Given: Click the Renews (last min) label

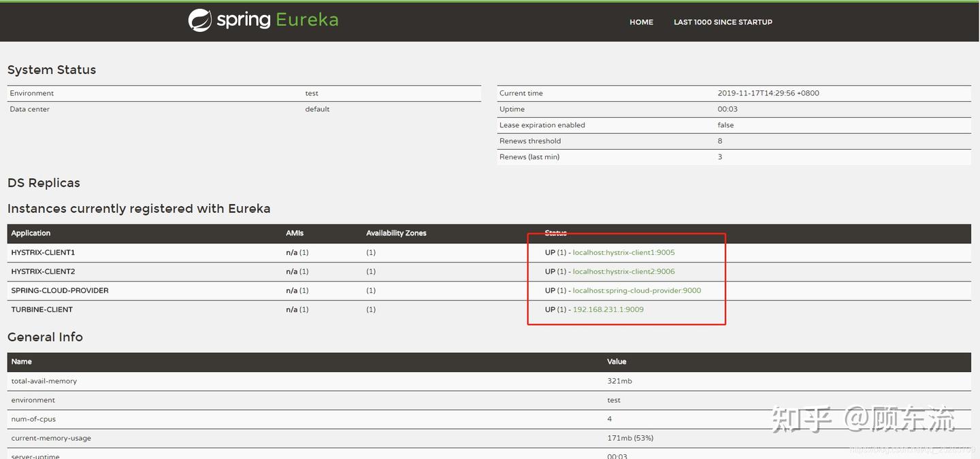Looking at the screenshot, I should 529,157.
